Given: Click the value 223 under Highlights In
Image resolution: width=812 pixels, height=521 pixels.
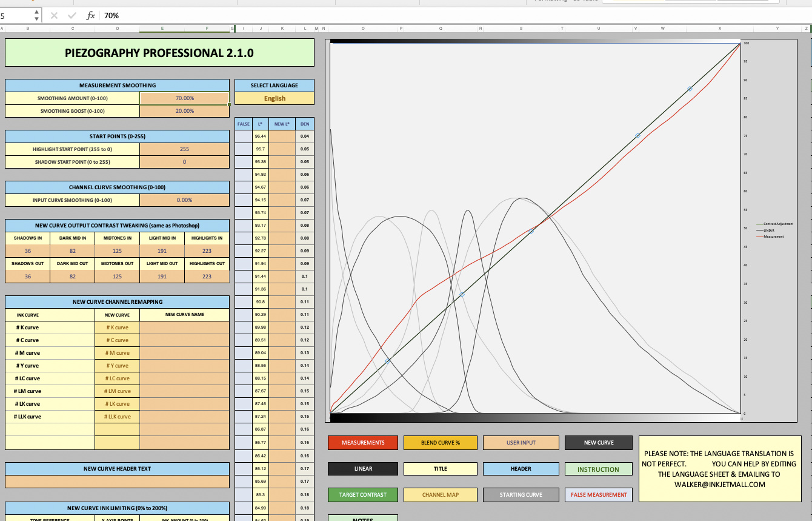Looking at the screenshot, I should tap(207, 251).
